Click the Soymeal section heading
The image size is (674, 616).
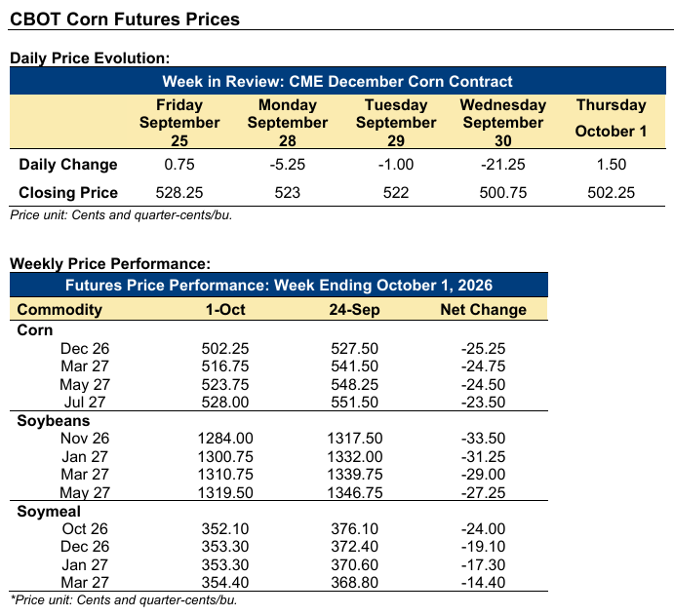49,511
